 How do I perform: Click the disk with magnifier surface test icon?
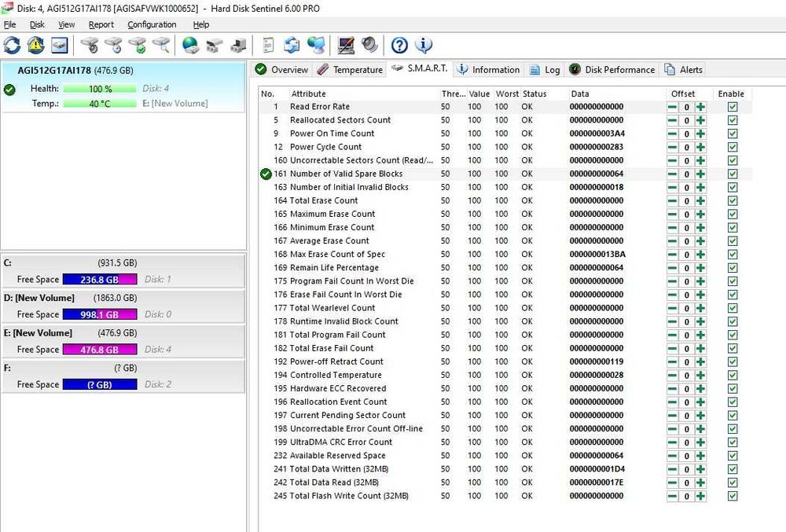161,45
